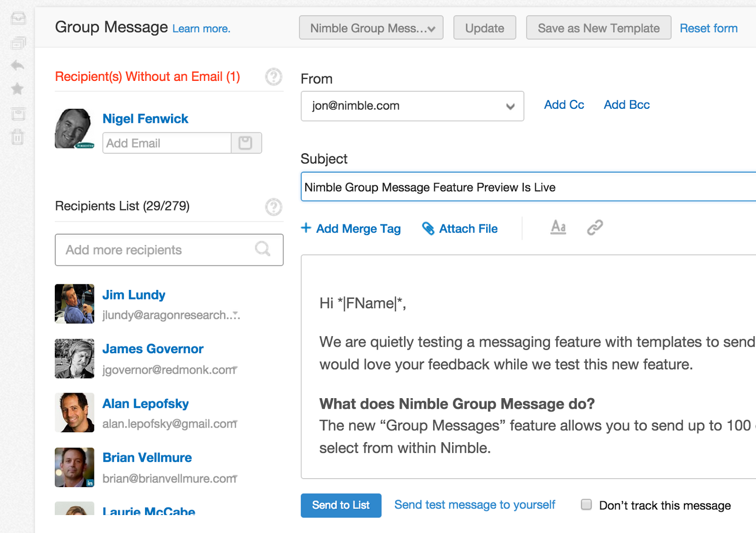The image size is (756, 533).
Task: Open the Nimble Group Mess... template dropdown
Action: pos(371,28)
